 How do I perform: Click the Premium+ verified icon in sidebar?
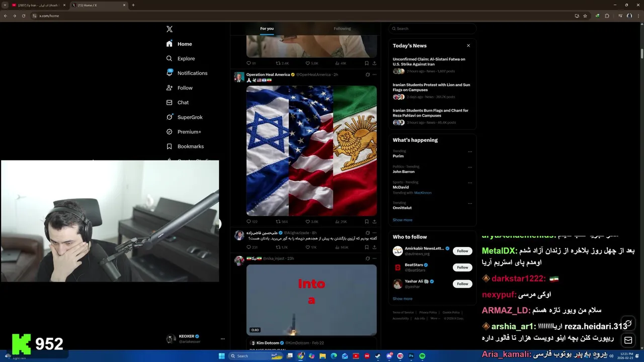pos(170,132)
